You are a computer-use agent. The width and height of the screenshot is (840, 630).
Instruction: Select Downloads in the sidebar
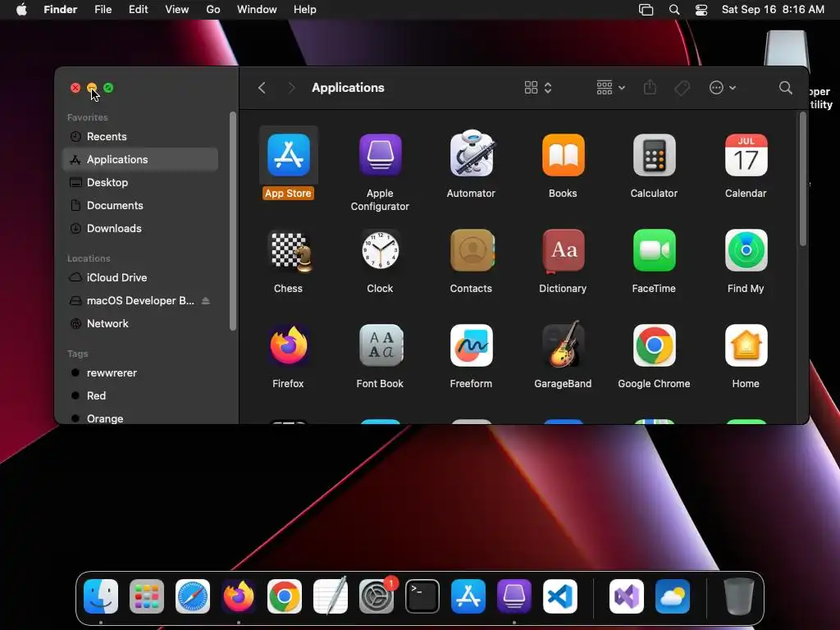140,229
